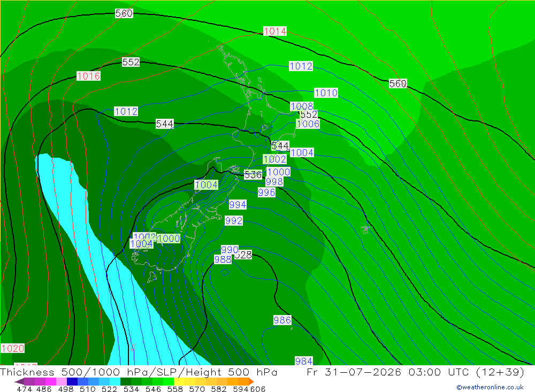Click the black 552 label below first 560
Image resolution: width=535 pixels, height=392 pixels.
[x=131, y=62]
